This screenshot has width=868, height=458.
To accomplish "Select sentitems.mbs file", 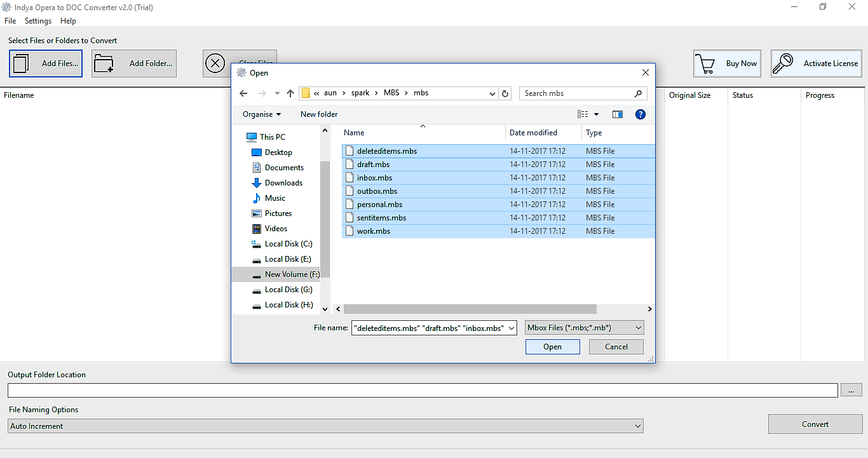I will tap(498, 218).
